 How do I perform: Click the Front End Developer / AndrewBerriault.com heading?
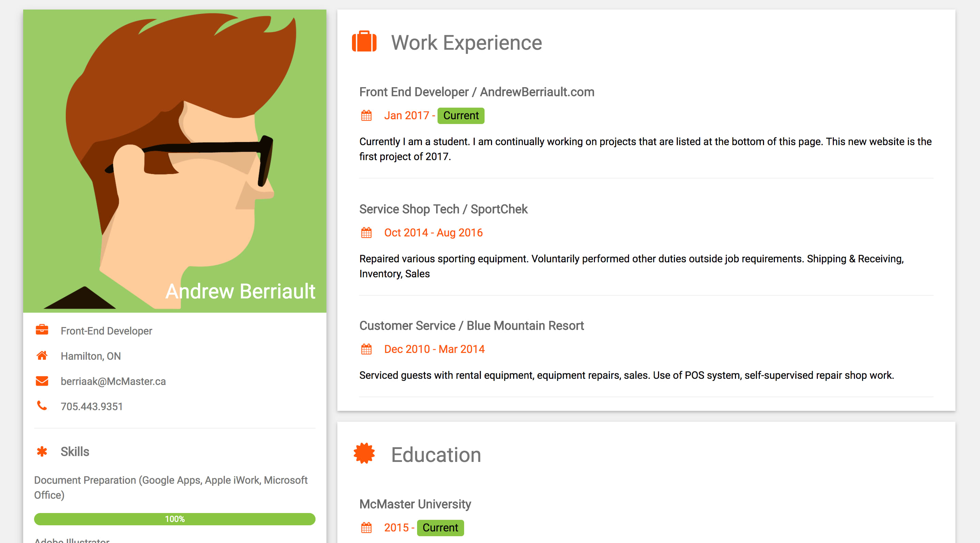tap(477, 92)
